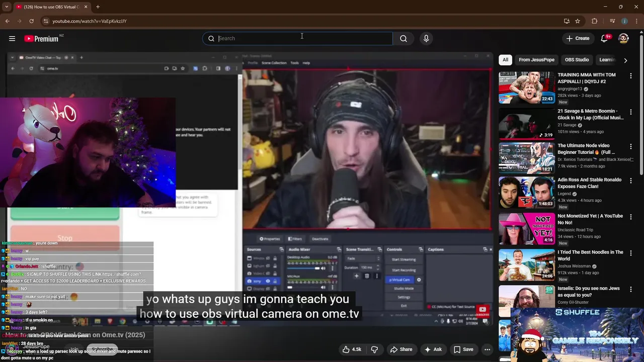This screenshot has width=644, height=362.
Task: Go to YouTube Premium home logo
Action: click(42, 39)
